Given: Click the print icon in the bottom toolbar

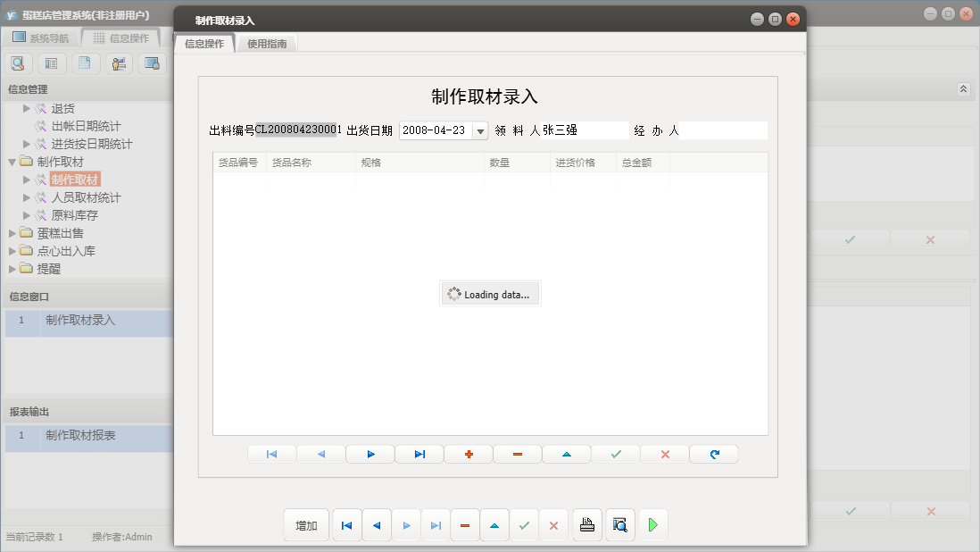Looking at the screenshot, I should (x=587, y=525).
